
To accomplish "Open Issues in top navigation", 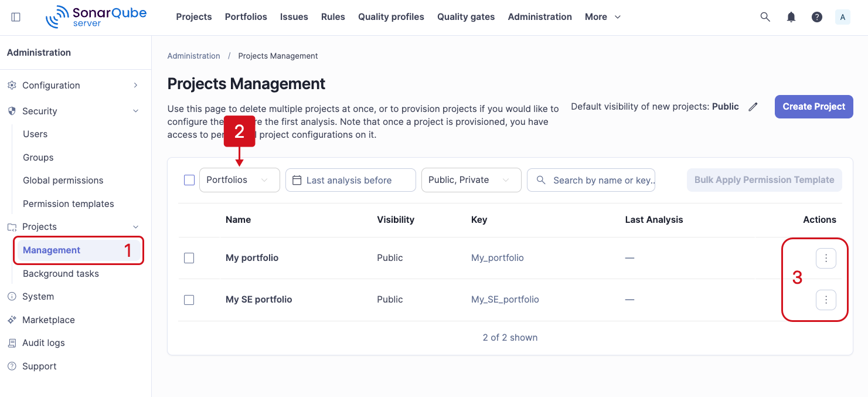I will click(294, 17).
